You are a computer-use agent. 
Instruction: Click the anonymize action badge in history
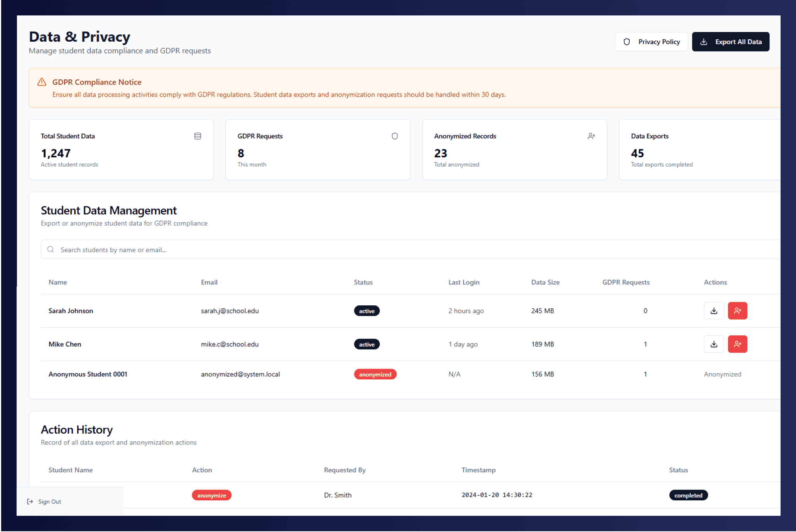(x=211, y=495)
